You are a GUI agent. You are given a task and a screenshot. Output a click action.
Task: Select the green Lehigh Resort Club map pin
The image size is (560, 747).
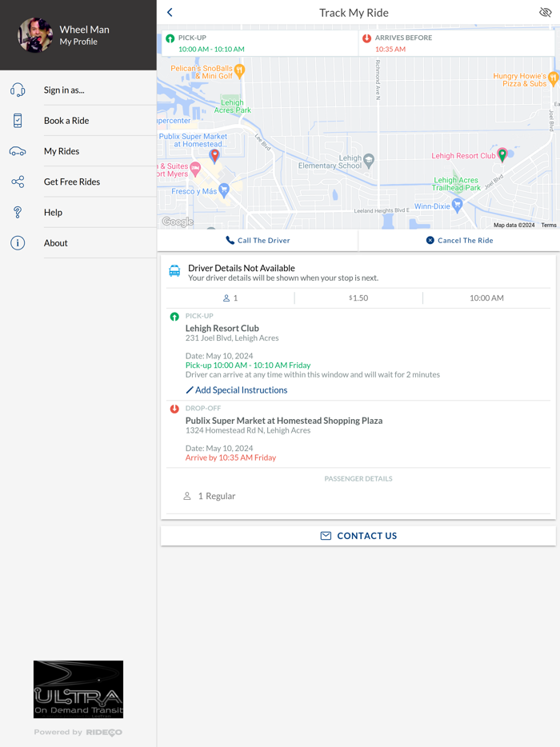click(502, 154)
